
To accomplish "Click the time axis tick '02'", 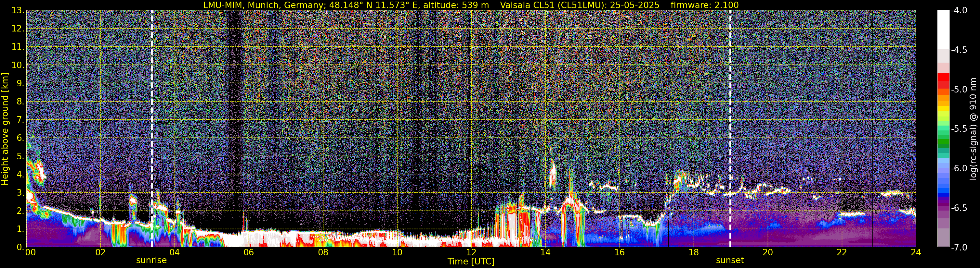I will click(100, 252).
